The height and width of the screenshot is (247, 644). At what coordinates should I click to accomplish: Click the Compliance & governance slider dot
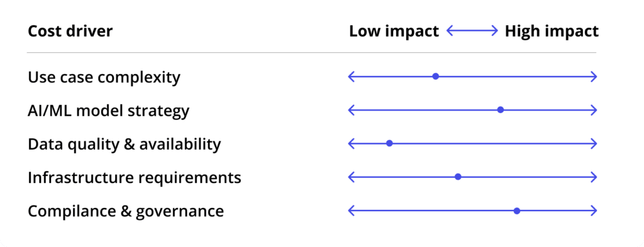pyautogui.click(x=517, y=211)
